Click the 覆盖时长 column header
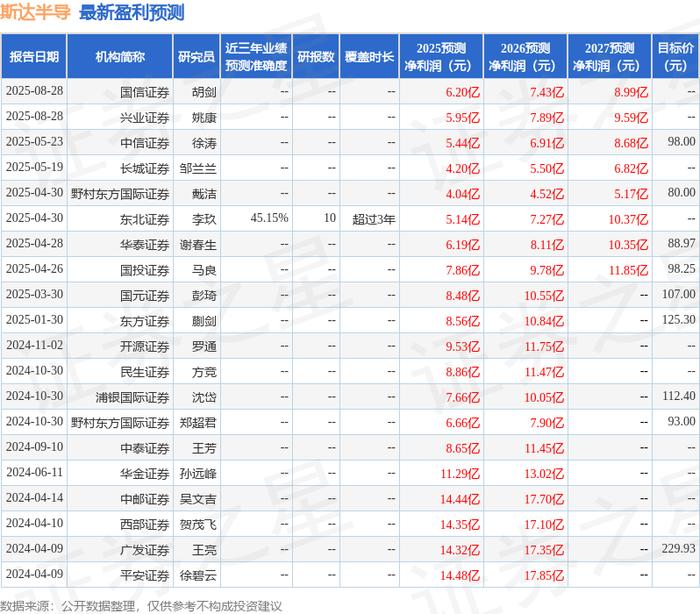The image size is (700, 614). point(369,57)
